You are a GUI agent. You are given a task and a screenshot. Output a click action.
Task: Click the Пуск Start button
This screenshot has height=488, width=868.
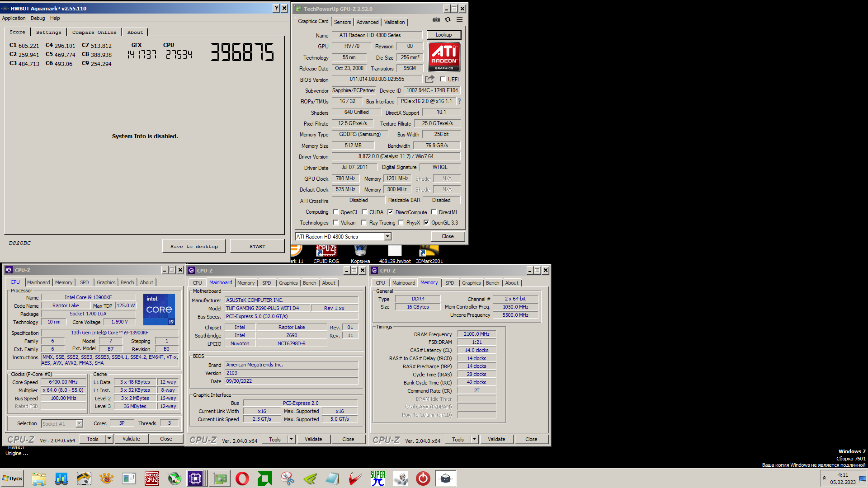click(13, 479)
